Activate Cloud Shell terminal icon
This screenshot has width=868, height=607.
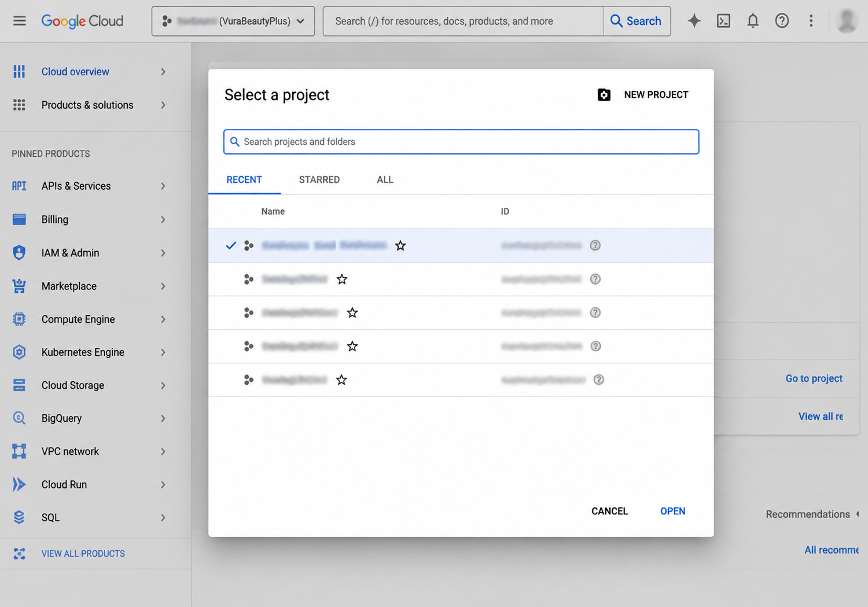pyautogui.click(x=723, y=21)
